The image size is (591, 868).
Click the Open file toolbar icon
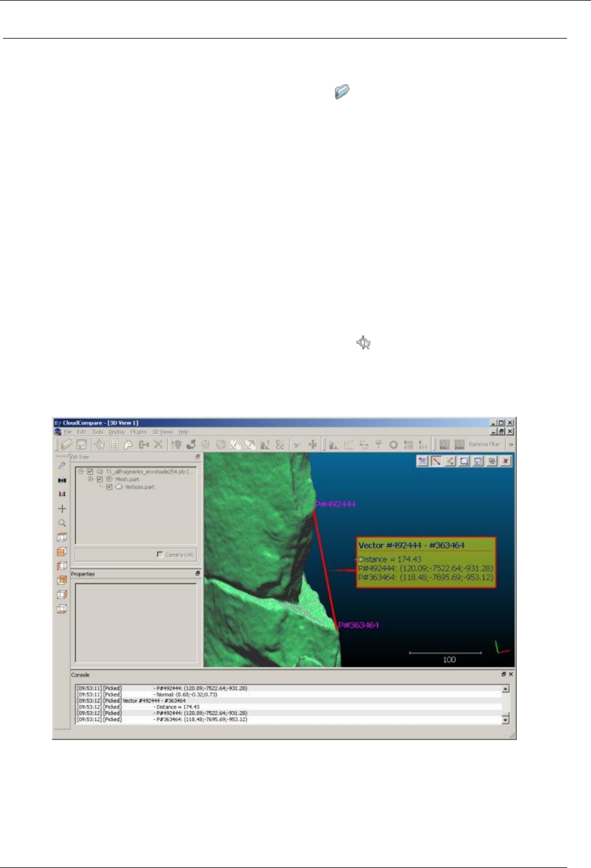coord(66,445)
